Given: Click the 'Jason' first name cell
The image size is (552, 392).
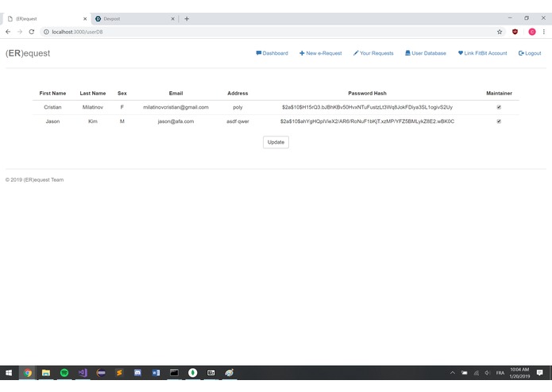Looking at the screenshot, I should click(x=52, y=121).
